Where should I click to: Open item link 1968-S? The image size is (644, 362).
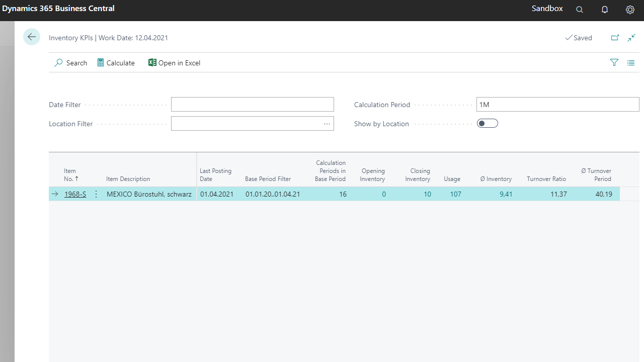coord(75,194)
